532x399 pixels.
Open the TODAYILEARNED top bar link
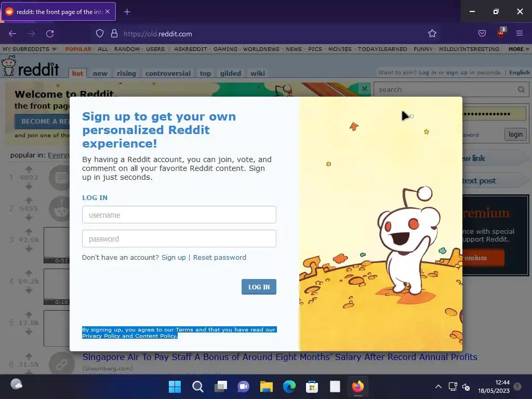(x=382, y=49)
